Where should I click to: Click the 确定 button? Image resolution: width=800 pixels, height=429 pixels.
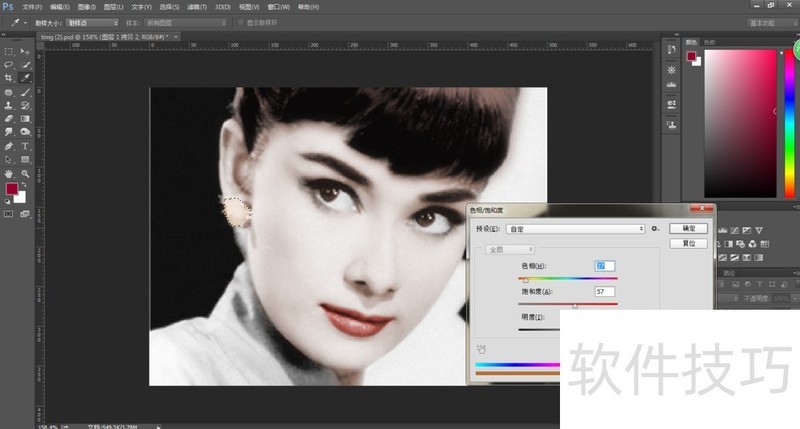point(688,228)
